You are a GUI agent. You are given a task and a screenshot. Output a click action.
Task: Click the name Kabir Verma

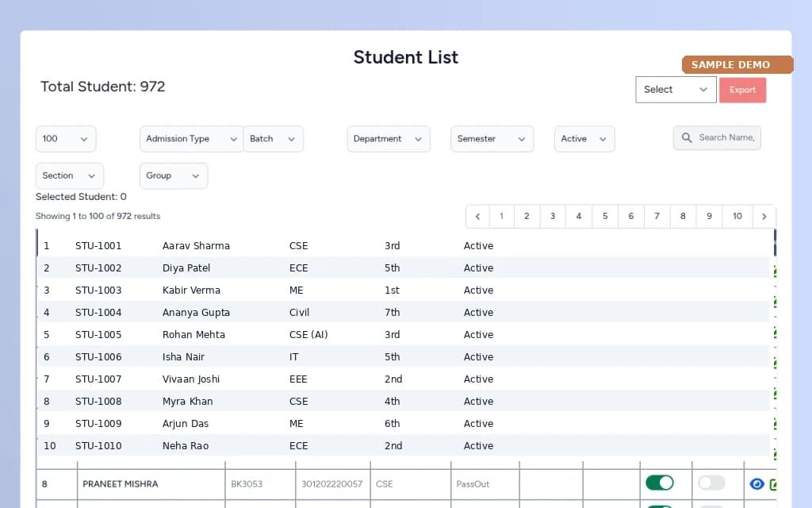click(x=191, y=291)
